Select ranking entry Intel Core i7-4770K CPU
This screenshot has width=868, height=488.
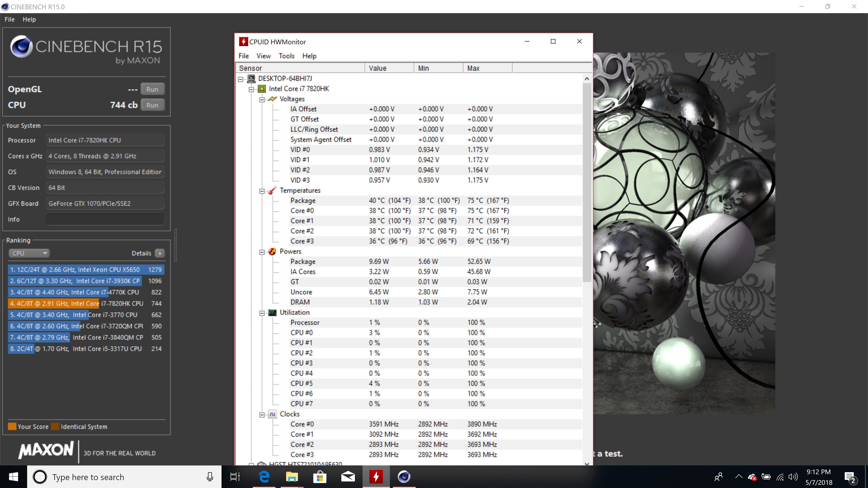tap(86, 292)
